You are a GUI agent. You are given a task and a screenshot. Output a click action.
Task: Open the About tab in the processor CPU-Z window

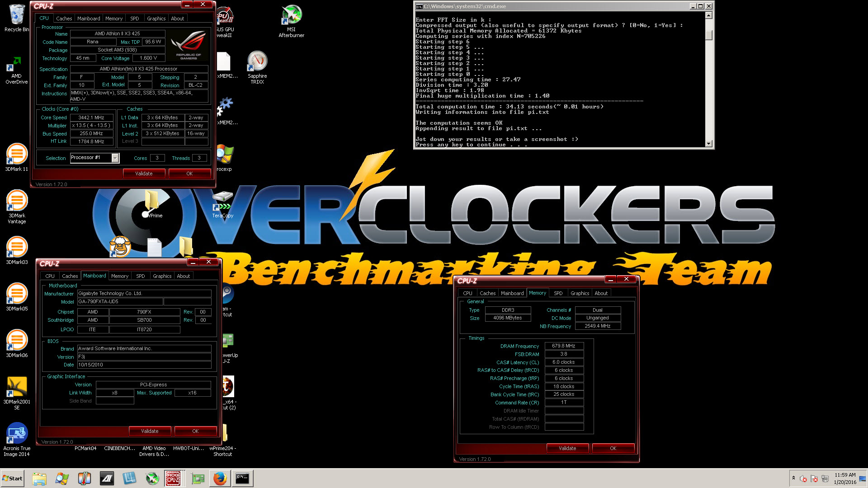coord(177,19)
